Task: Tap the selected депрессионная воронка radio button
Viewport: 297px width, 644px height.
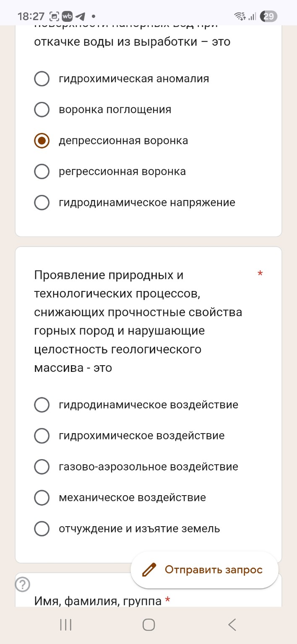Action: (x=42, y=140)
